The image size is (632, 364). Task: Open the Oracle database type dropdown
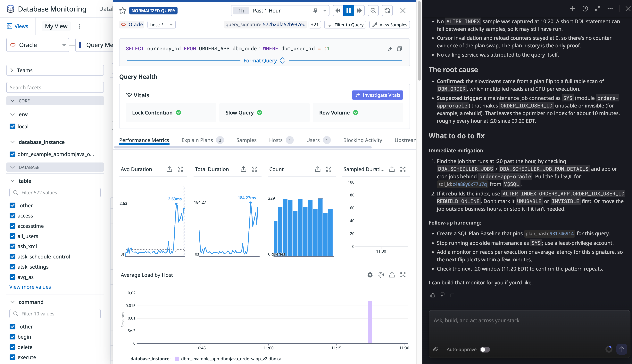[x=37, y=45]
